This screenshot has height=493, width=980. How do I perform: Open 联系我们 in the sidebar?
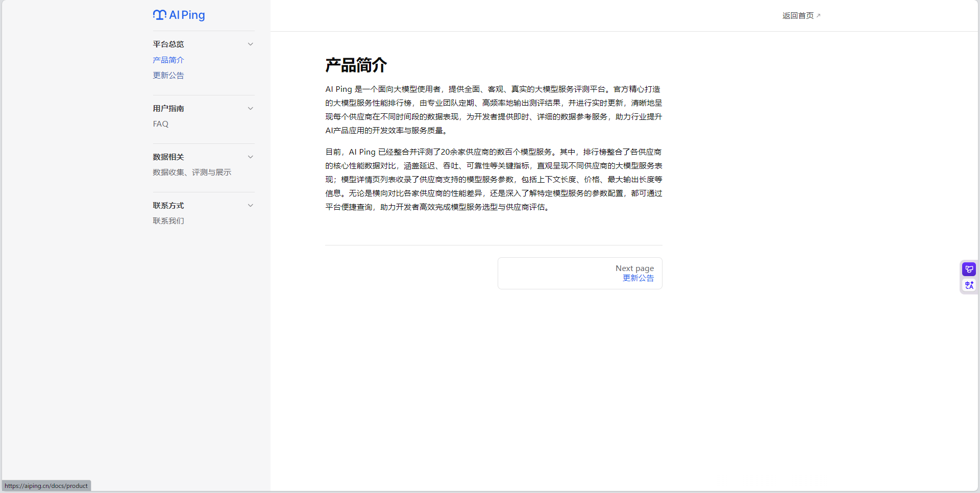tap(168, 221)
